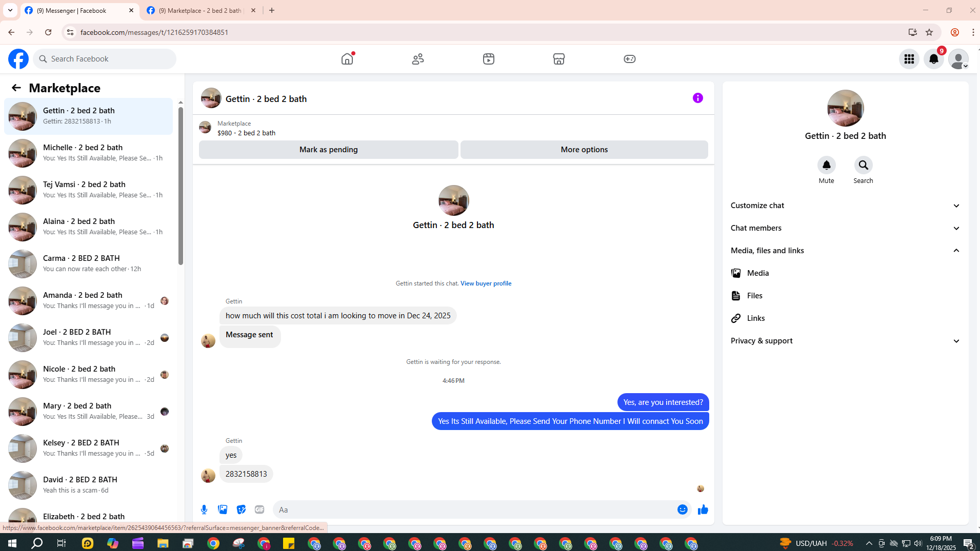Search within the conversation

tap(864, 166)
